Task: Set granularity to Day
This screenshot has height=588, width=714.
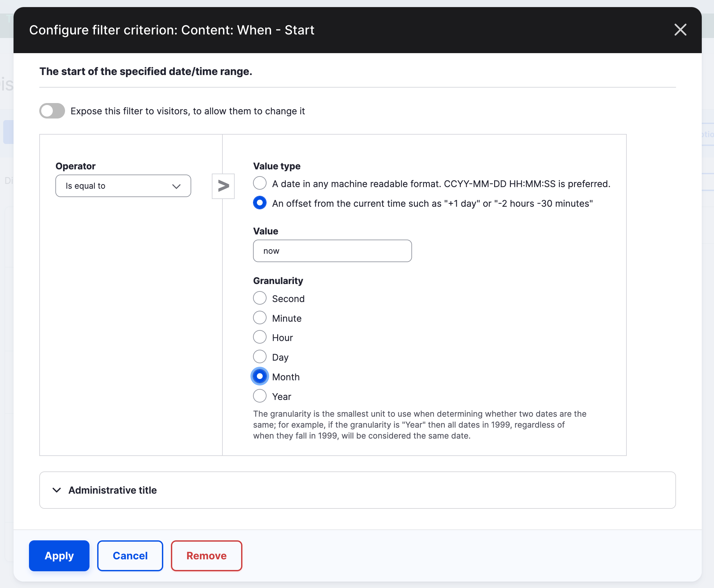Action: (259, 356)
